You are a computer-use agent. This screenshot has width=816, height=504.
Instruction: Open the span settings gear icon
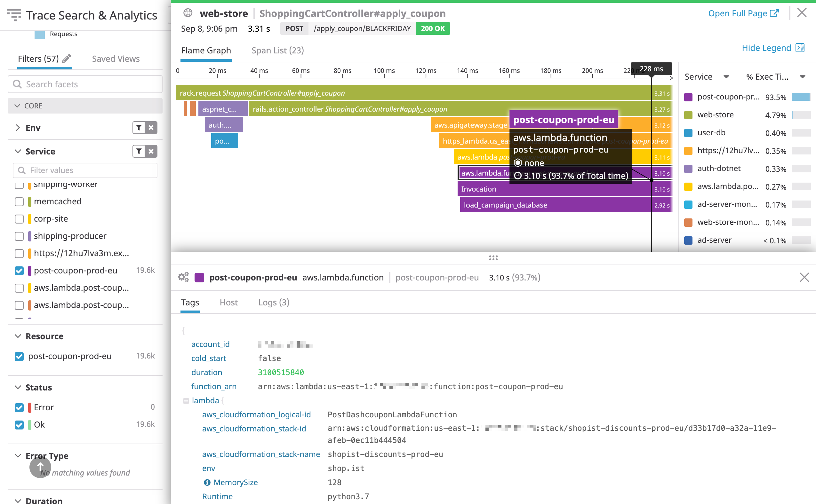(183, 277)
